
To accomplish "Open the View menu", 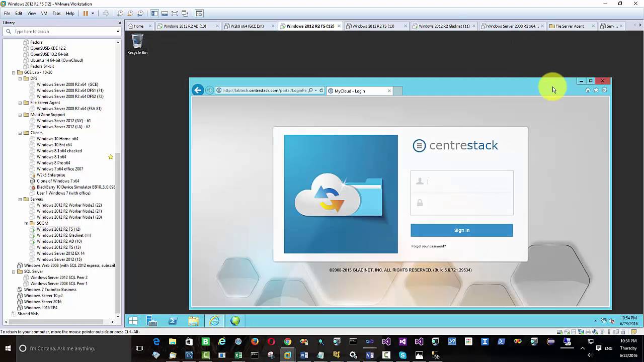I will point(32,14).
